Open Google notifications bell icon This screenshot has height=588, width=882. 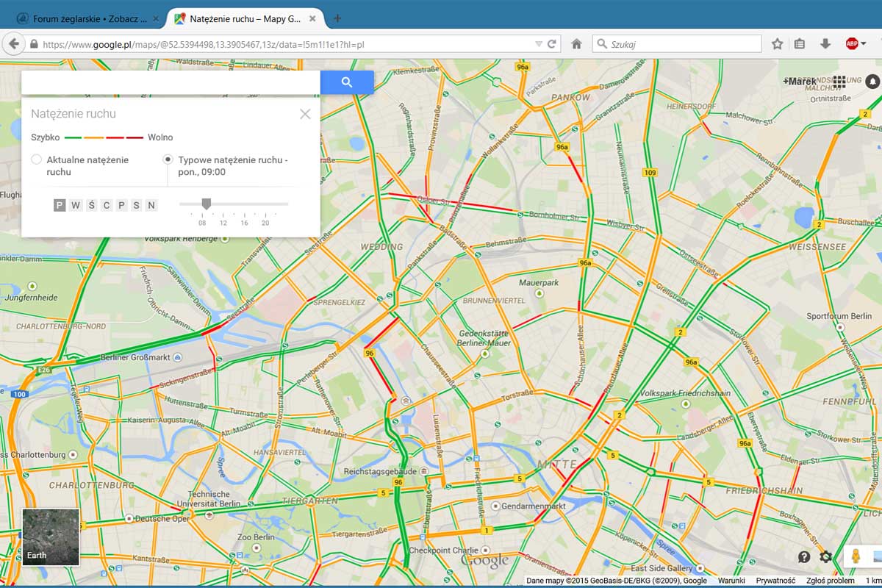(x=872, y=81)
